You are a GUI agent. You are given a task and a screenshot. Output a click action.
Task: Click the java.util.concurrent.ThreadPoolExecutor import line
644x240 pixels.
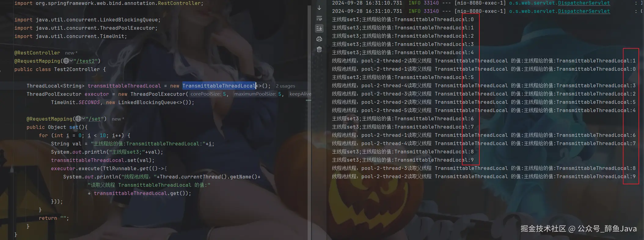point(86,28)
